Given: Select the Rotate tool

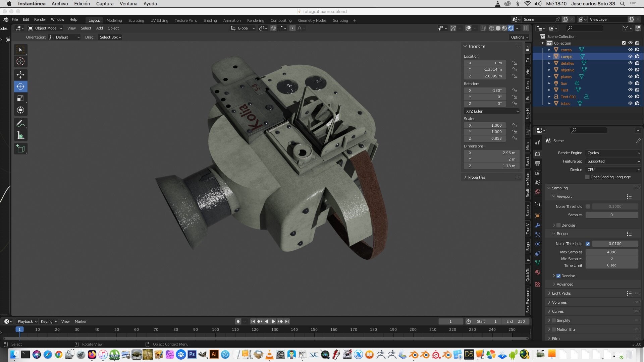Looking at the screenshot, I should [20, 86].
